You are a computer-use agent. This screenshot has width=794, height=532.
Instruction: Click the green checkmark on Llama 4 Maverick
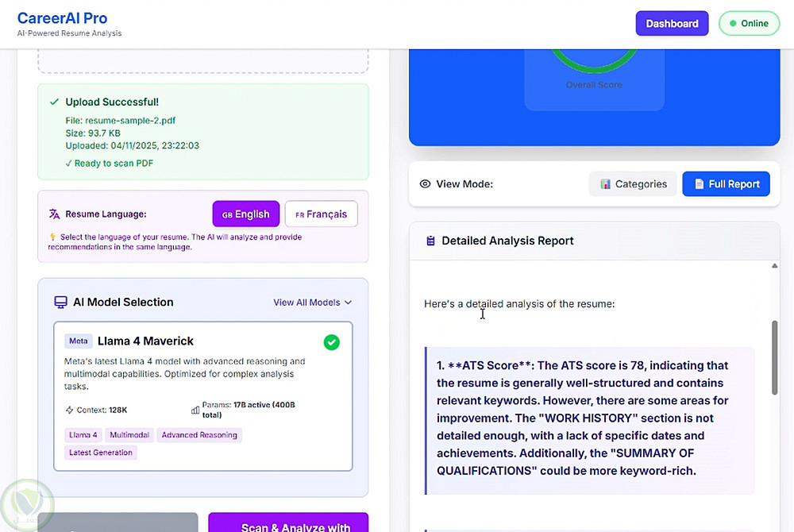332,342
